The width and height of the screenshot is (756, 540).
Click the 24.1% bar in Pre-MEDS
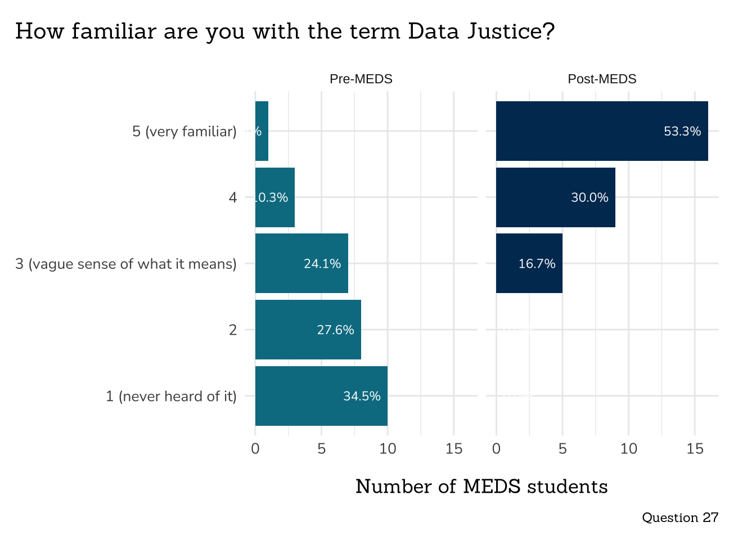click(301, 263)
